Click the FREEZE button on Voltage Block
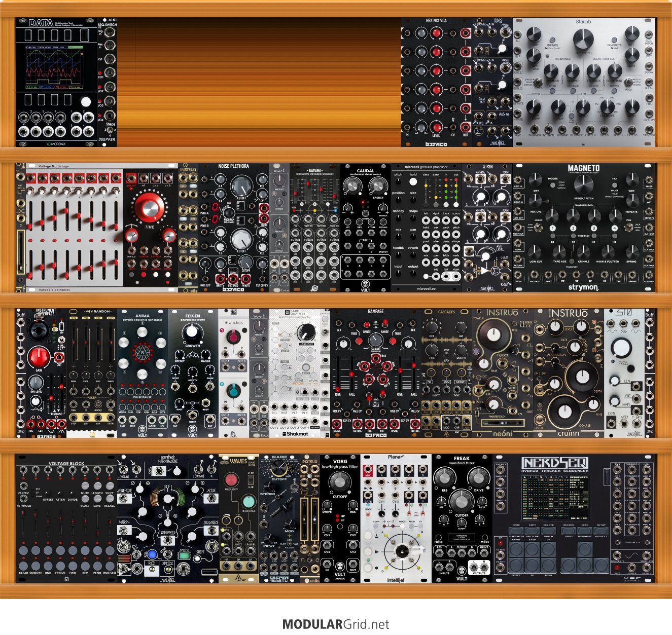This screenshot has width=672, height=635. point(60,565)
